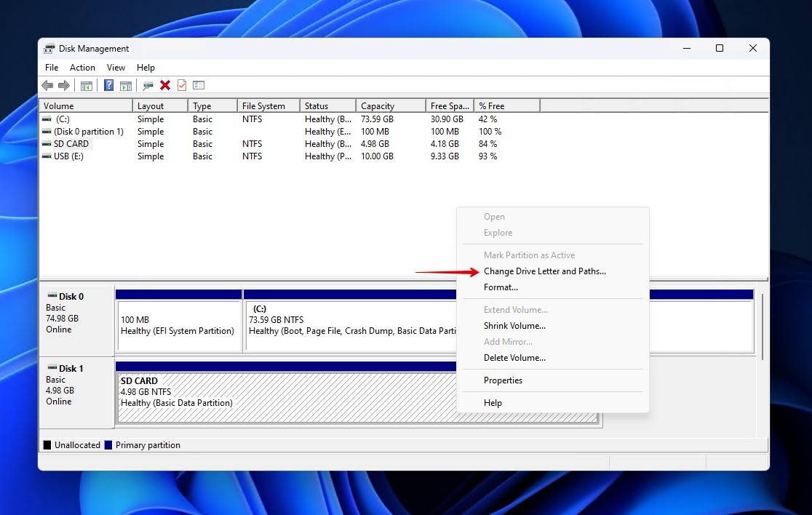Viewport: 812px width, 515px height.
Task: Open the Action menu
Action: (x=82, y=68)
